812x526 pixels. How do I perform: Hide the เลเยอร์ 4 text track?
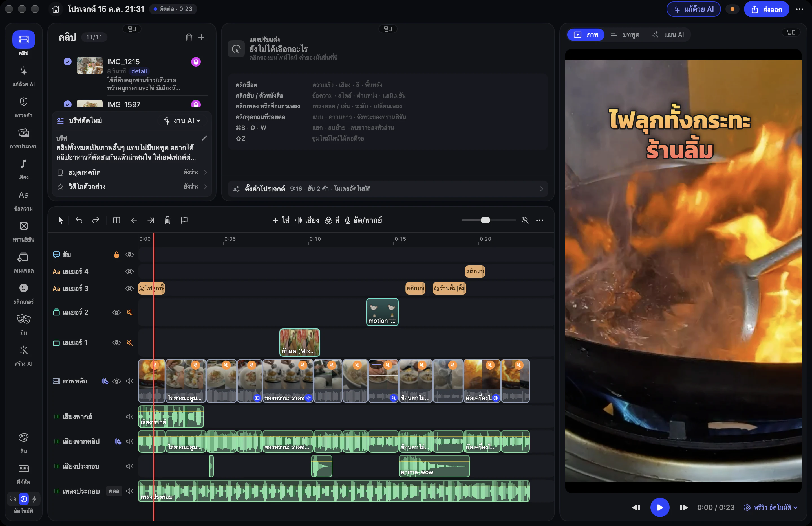[129, 272]
